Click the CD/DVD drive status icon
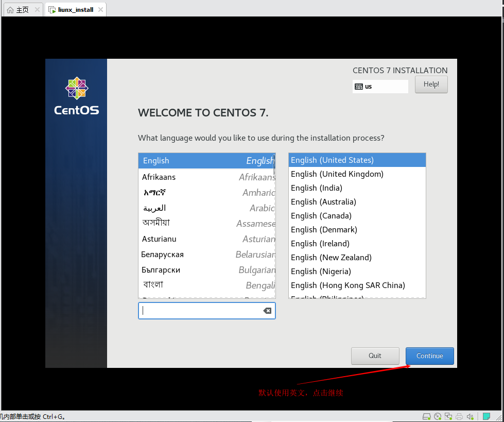504x422 pixels. click(x=438, y=416)
